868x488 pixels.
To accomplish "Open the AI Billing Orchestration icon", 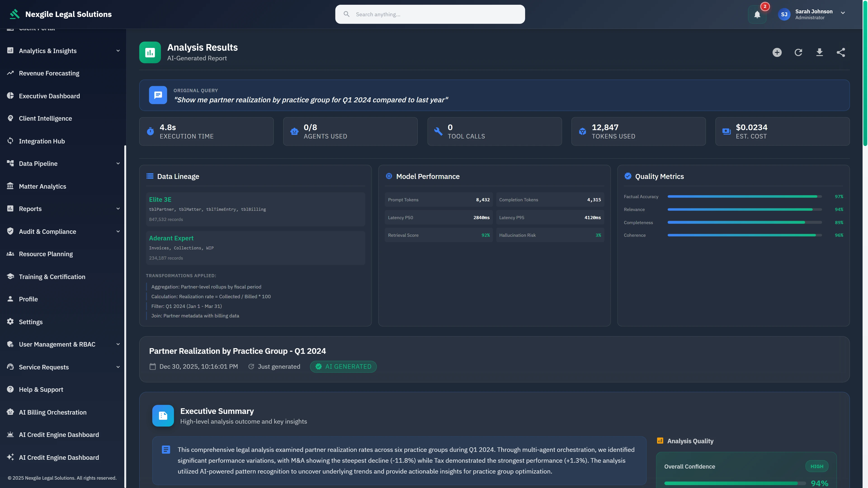I will [10, 412].
